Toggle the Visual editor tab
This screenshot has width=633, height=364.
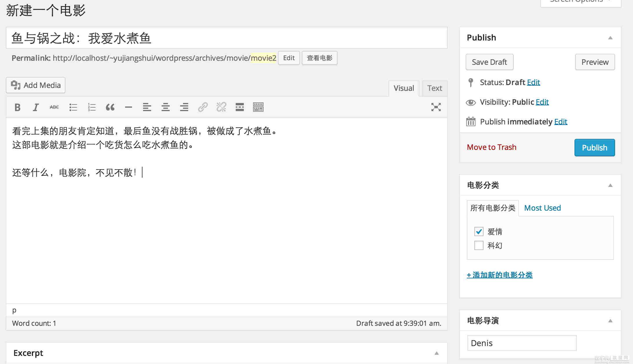click(404, 88)
